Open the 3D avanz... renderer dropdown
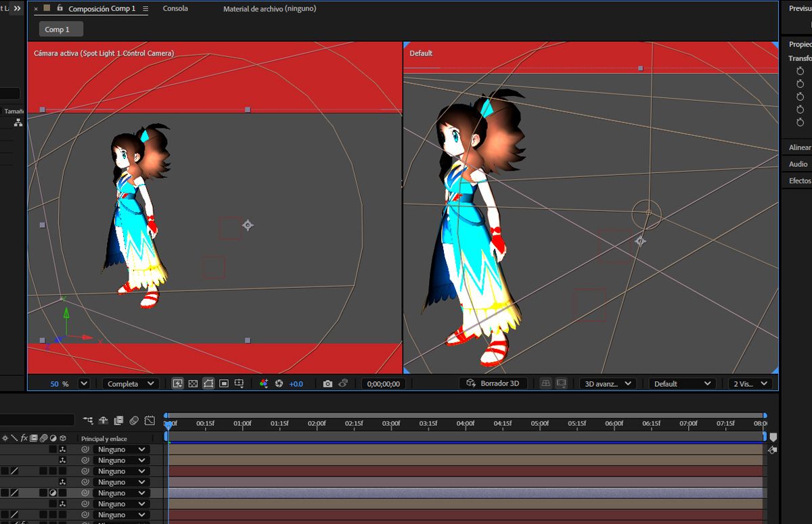812x524 pixels. pos(608,383)
